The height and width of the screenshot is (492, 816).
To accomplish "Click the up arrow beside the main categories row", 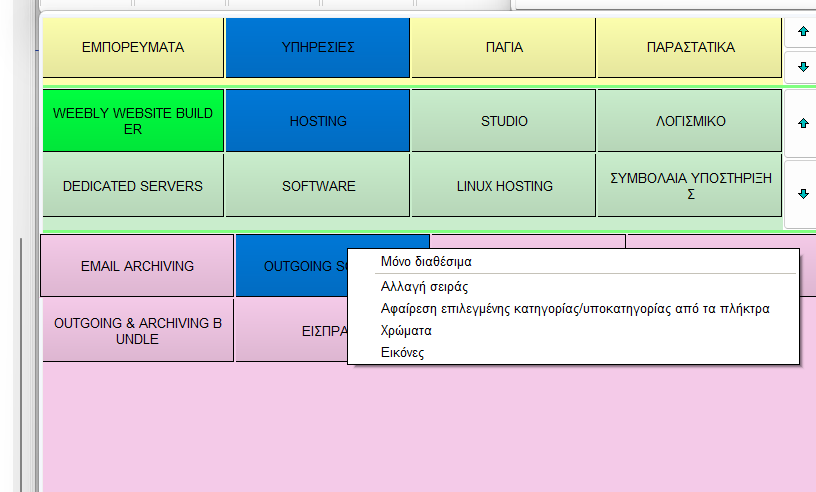I will click(x=802, y=32).
